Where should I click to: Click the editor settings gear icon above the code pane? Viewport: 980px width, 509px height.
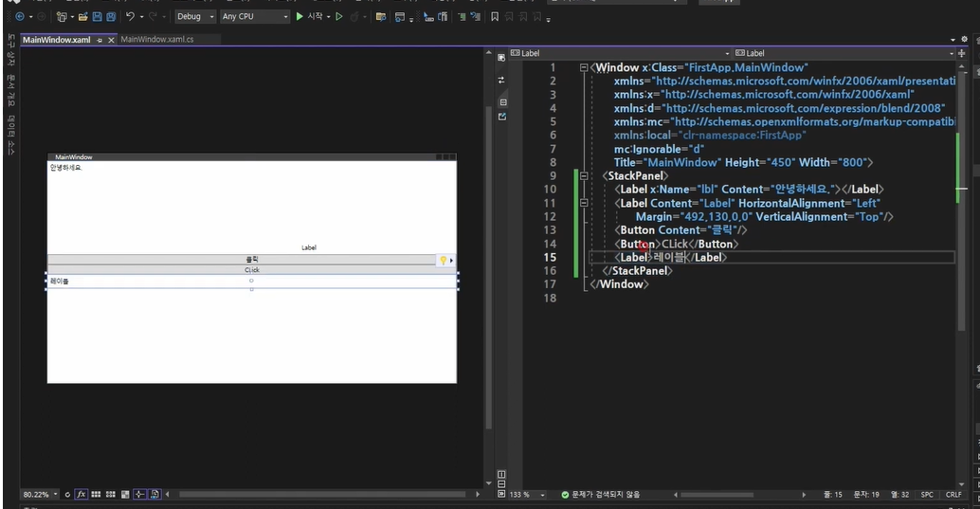pos(965,40)
